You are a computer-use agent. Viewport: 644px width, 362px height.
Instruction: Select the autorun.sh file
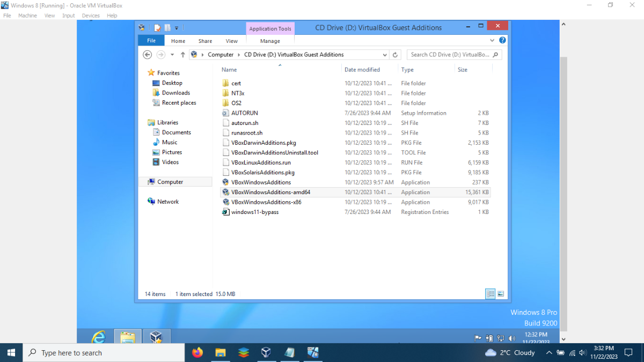pos(245,123)
